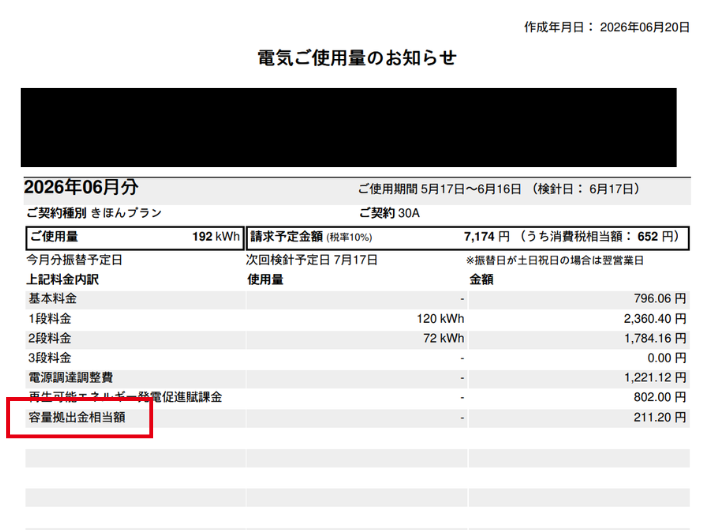The image size is (710, 530).
Task: Click the 次回検針予定日 7月17日 text
Action: 312,260
